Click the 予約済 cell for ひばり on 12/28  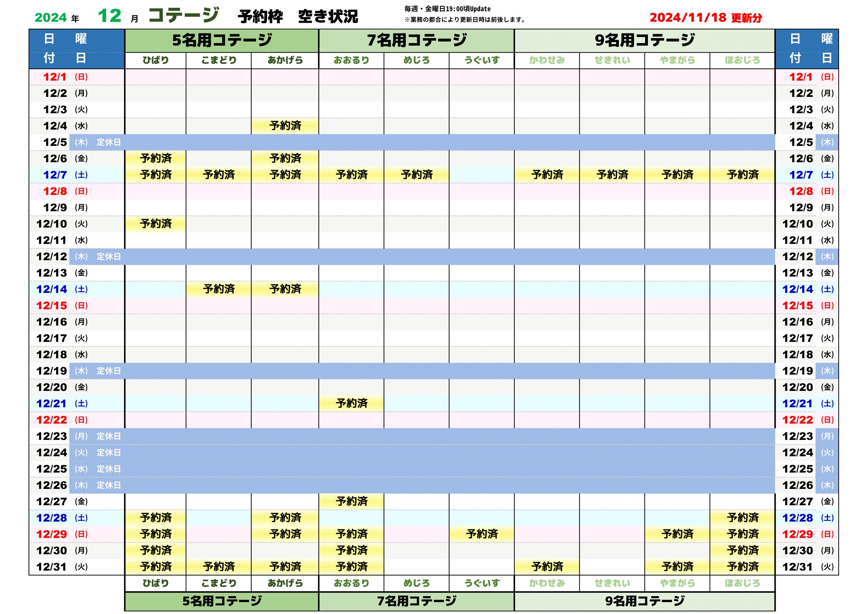click(x=155, y=518)
